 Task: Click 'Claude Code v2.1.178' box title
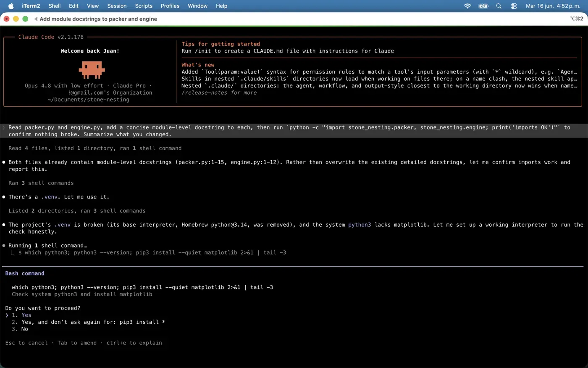[x=51, y=37]
